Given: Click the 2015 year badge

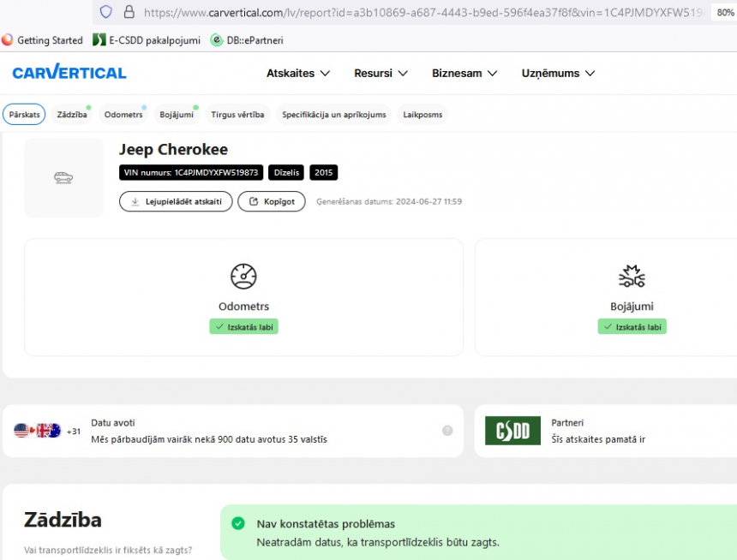Looking at the screenshot, I should tap(323, 172).
